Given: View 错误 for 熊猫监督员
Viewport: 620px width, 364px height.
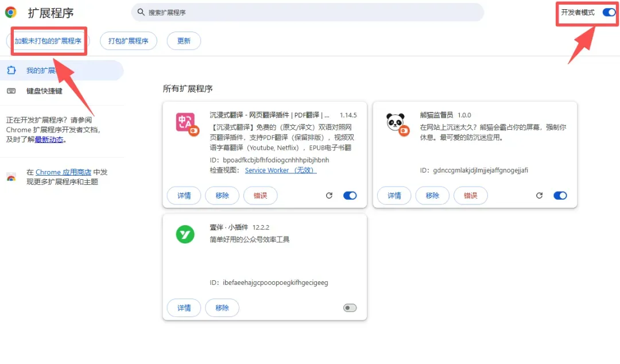Looking at the screenshot, I should pyautogui.click(x=471, y=195).
